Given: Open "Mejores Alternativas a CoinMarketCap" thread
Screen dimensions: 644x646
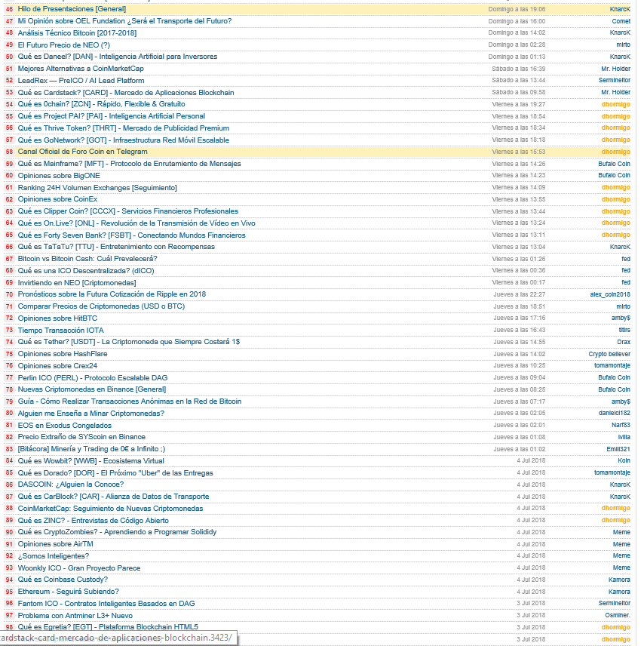Looking at the screenshot, I should point(81,69).
